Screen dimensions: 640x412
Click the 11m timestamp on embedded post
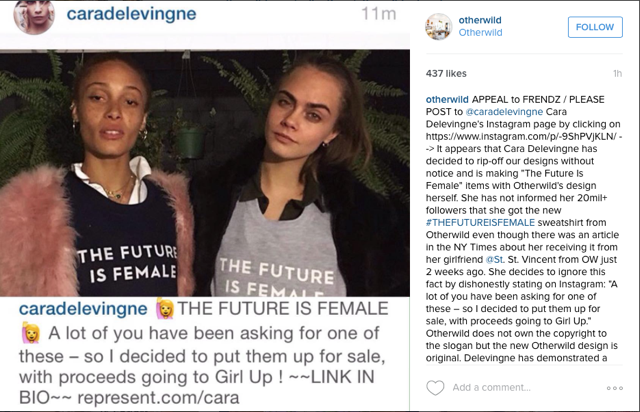coord(379,14)
